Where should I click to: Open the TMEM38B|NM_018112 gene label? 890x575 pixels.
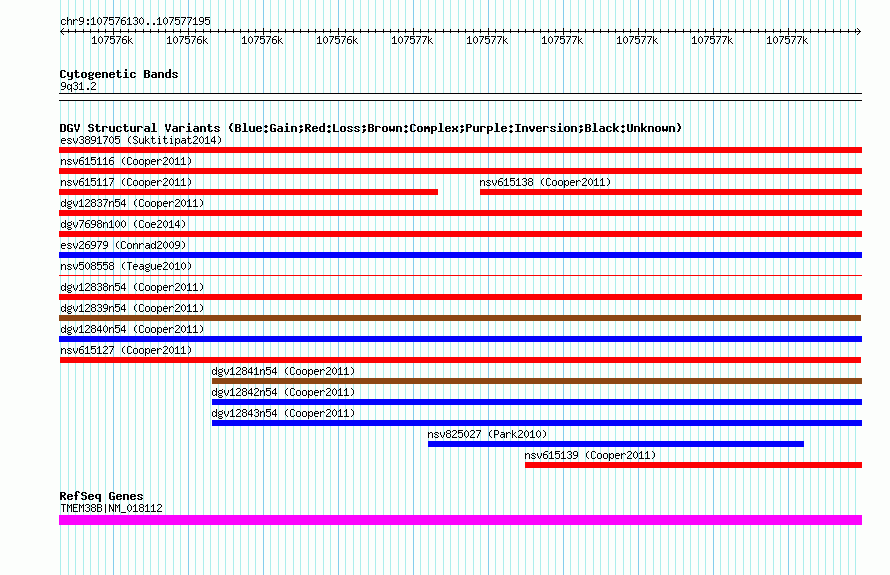[111, 508]
